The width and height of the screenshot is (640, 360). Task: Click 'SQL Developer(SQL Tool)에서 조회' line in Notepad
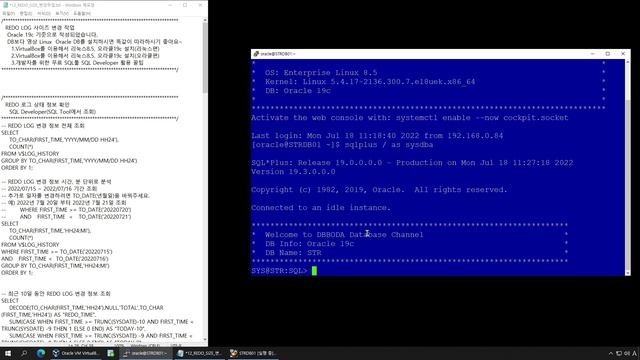point(52,112)
